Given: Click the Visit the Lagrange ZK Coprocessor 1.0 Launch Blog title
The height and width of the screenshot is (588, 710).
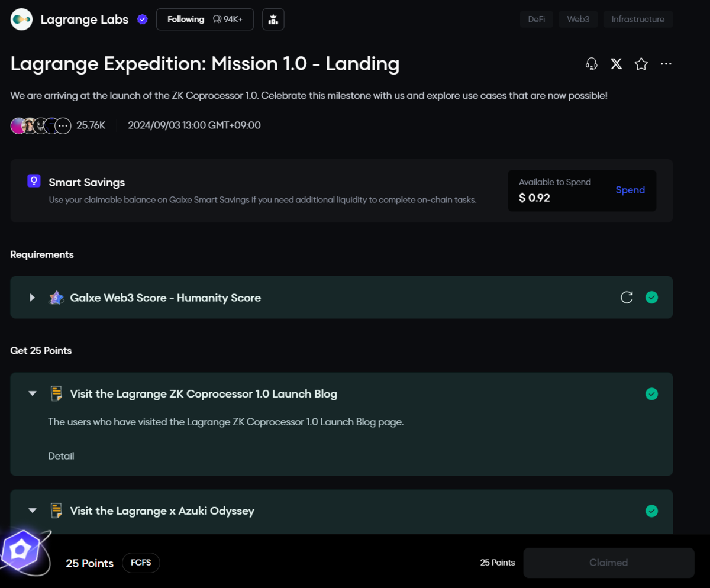Looking at the screenshot, I should coord(204,394).
